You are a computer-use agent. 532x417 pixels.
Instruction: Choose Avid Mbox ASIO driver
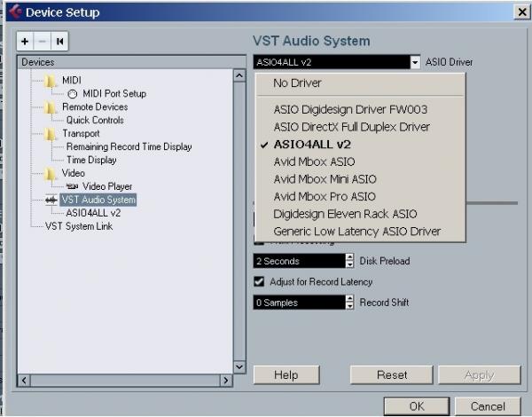coord(360,162)
